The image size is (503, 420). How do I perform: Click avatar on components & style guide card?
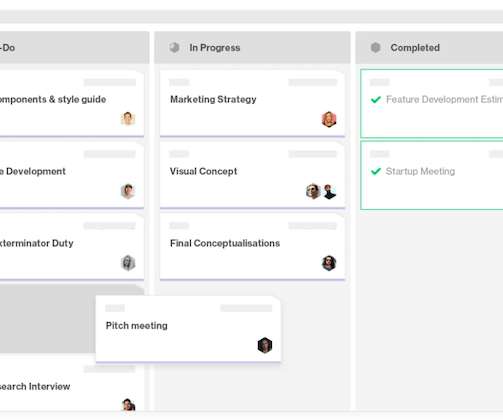pos(128,119)
